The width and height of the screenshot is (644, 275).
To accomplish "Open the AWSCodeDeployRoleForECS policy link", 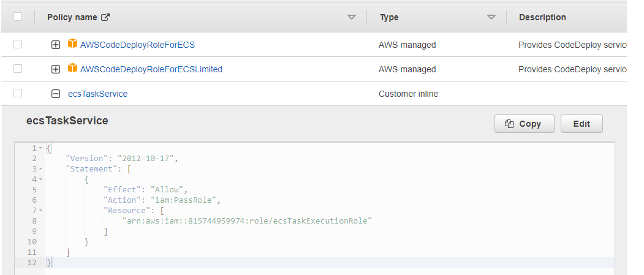I will [138, 45].
